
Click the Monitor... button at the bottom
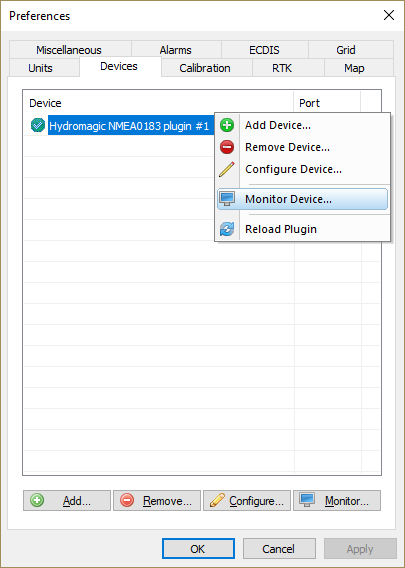[x=337, y=501]
